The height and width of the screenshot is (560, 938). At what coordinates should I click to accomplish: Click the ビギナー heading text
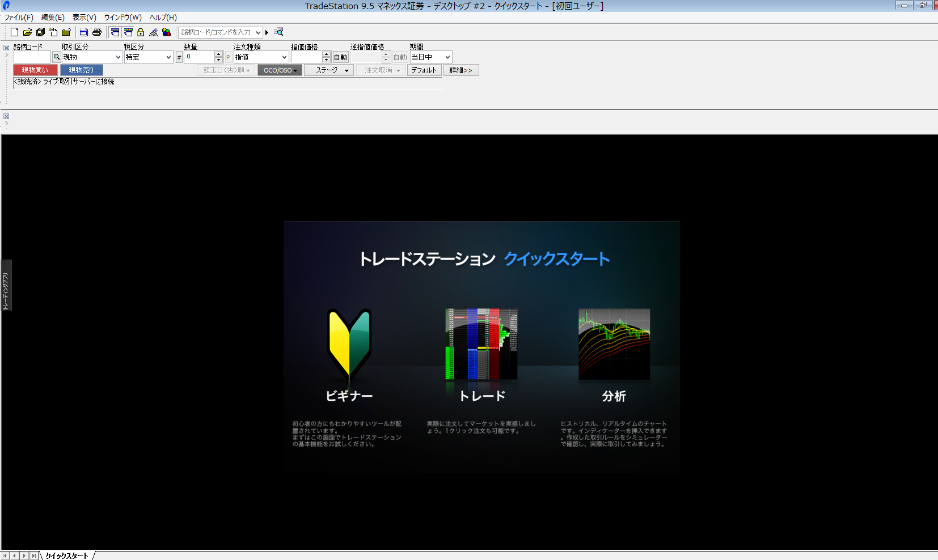pos(349,396)
